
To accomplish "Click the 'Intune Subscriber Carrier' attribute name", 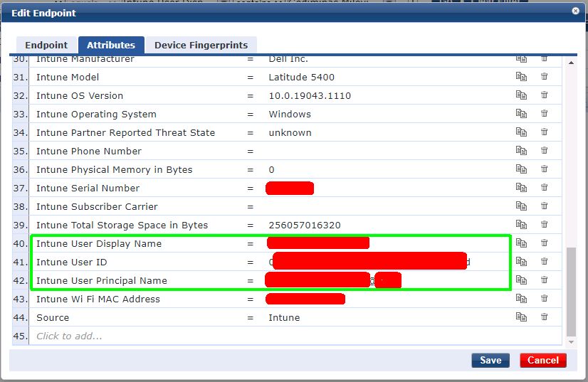I will 97,206.
